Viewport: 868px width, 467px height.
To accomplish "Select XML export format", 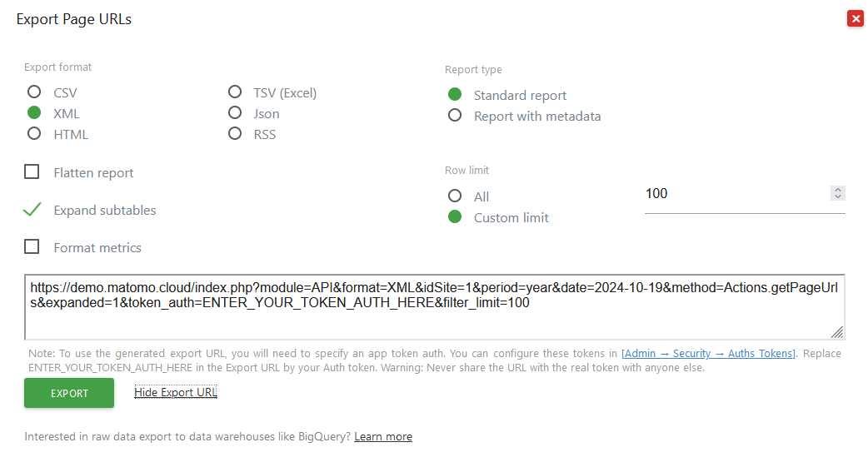I will [x=34, y=113].
